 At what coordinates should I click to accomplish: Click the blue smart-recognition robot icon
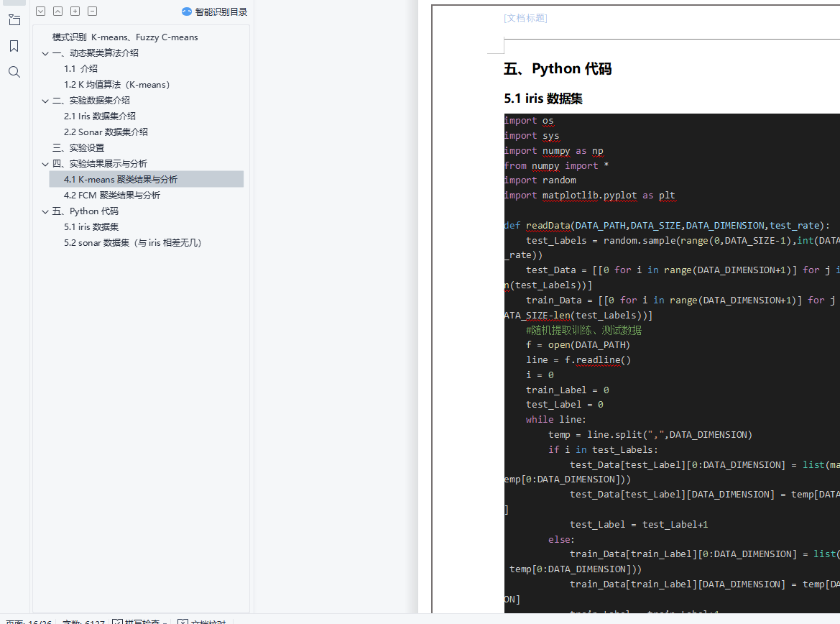(187, 12)
